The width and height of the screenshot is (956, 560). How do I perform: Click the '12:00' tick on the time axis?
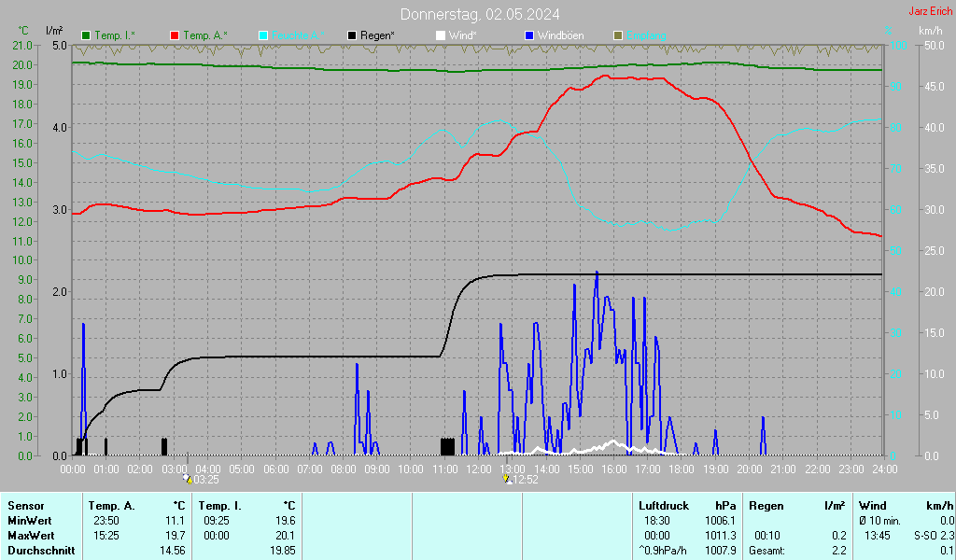pyautogui.click(x=479, y=469)
